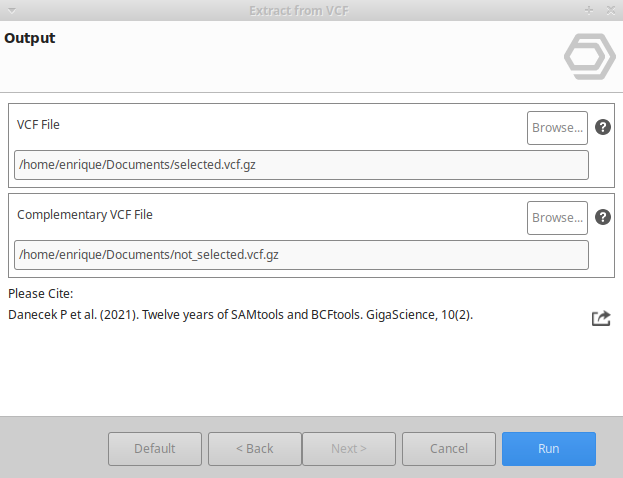Screen dimensions: 623x478
Task: Click the help icon for VCF File
Action: 603,127
